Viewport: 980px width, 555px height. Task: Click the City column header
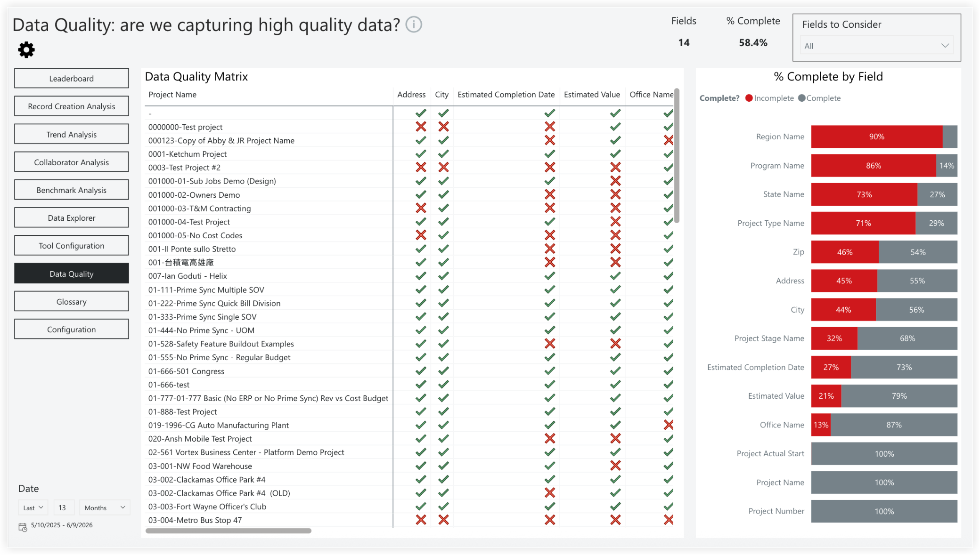(x=441, y=95)
